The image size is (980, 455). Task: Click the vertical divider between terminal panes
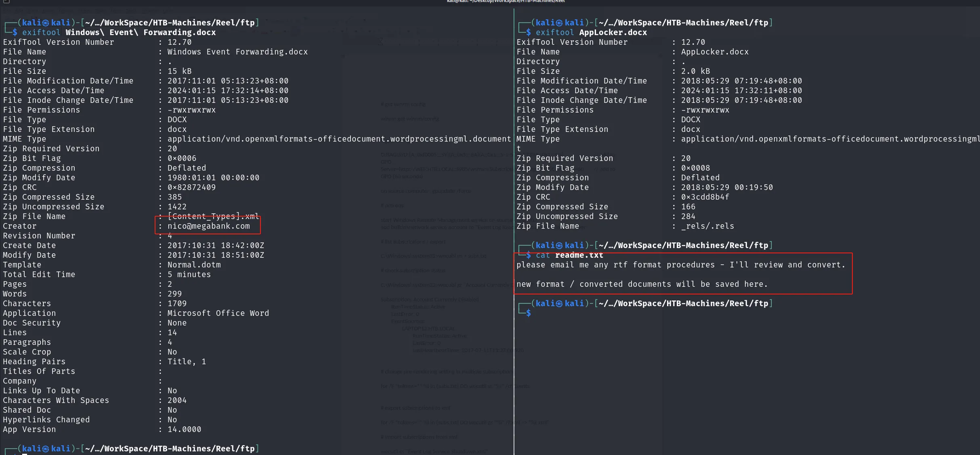point(514,231)
